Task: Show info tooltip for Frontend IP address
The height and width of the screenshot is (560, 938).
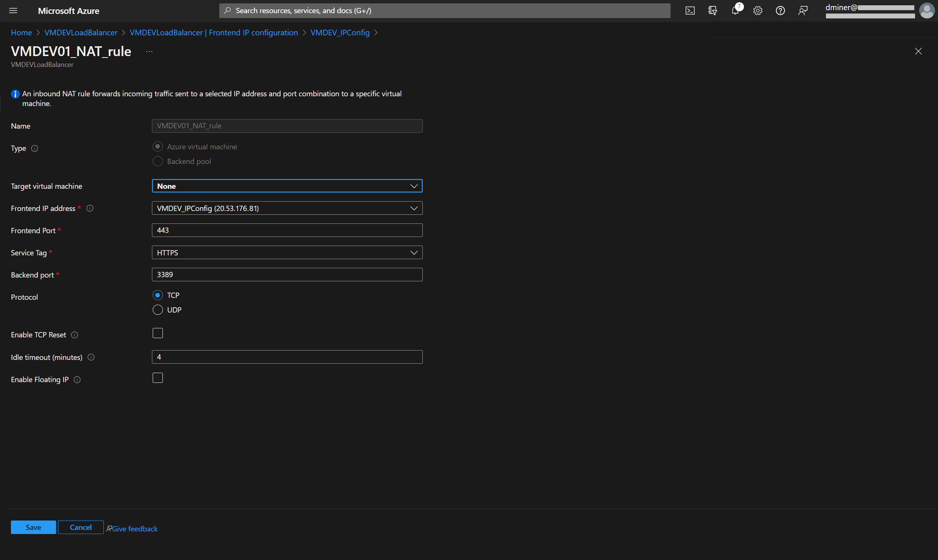Action: click(90, 208)
